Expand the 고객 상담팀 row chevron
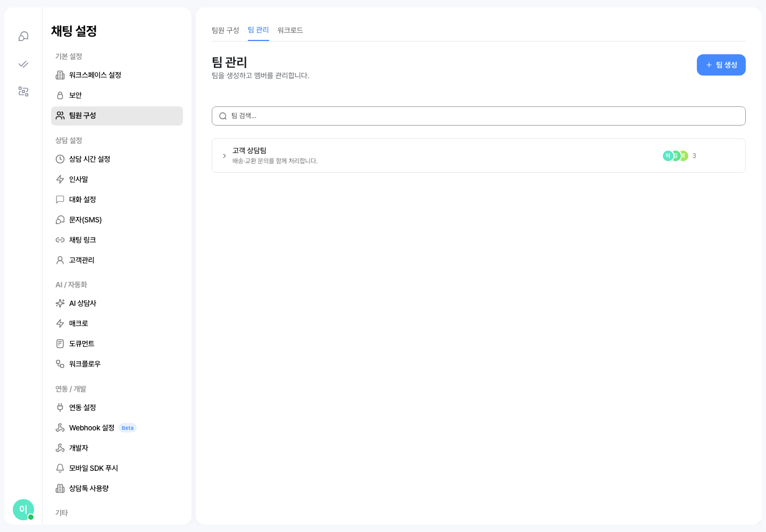 [x=224, y=156]
